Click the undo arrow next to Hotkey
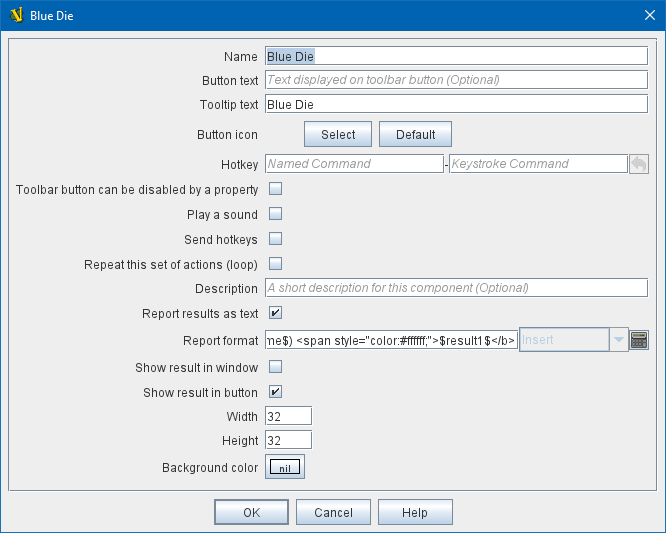 pyautogui.click(x=639, y=164)
